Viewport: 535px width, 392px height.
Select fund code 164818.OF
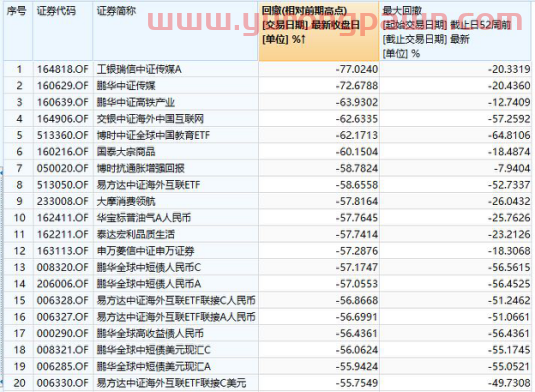[62, 69]
